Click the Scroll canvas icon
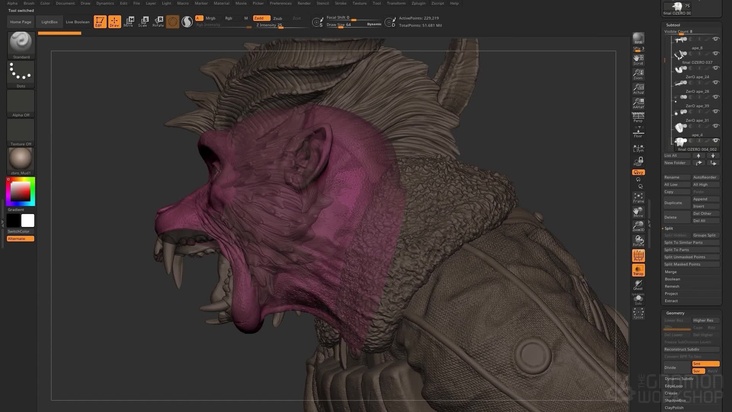The width and height of the screenshot is (732, 412). point(638,59)
